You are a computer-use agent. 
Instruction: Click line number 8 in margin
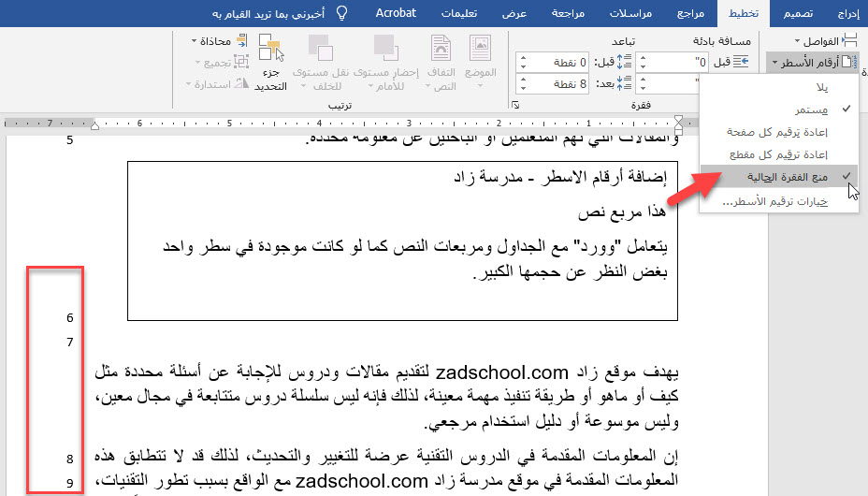pos(70,459)
